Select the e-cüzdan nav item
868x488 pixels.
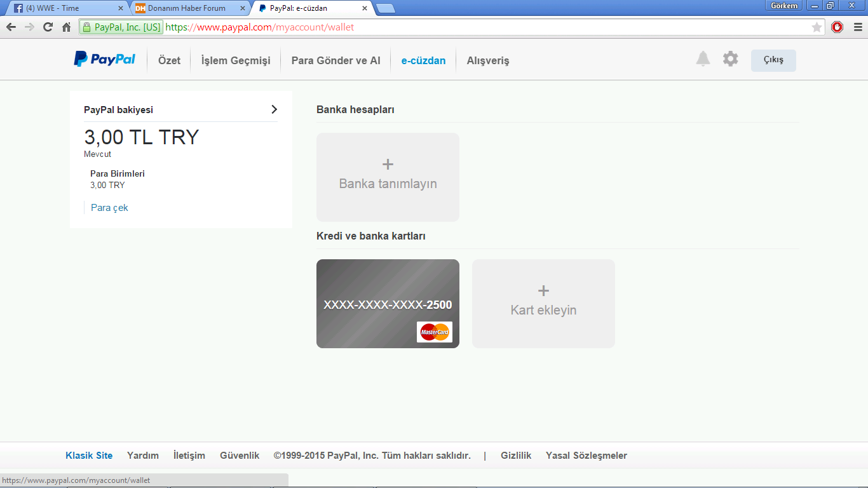[x=423, y=60]
